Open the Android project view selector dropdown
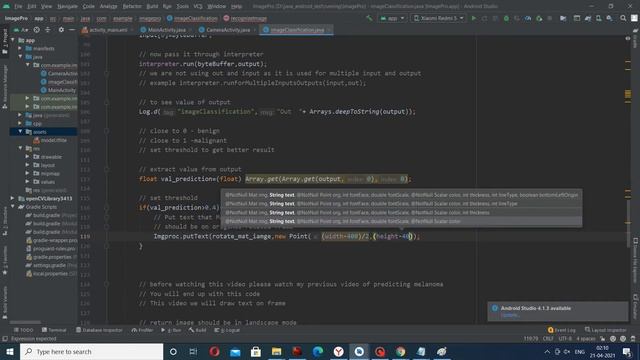The image size is (640, 360). 21,30
